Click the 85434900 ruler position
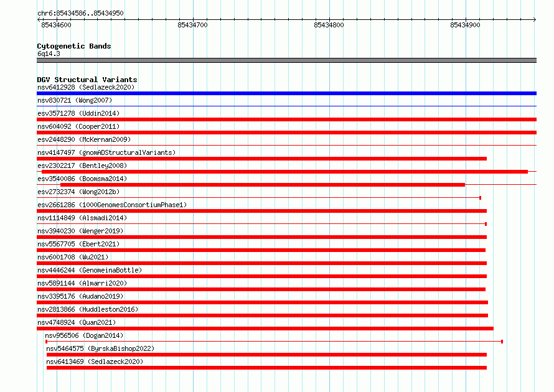Image resolution: width=554 pixels, height=392 pixels. pyautogui.click(x=466, y=25)
